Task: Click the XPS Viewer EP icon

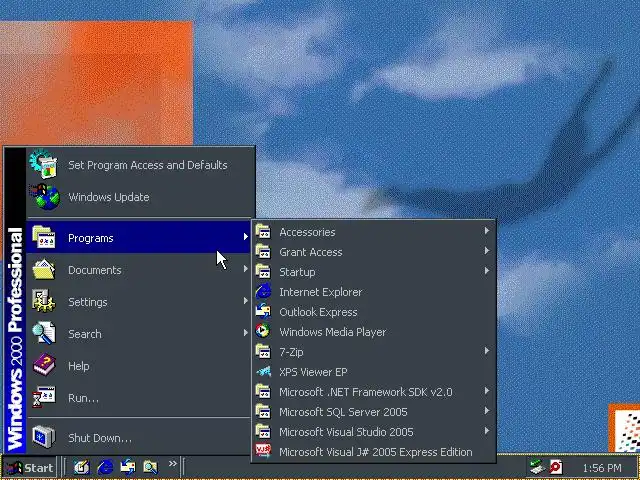Action: [x=263, y=371]
